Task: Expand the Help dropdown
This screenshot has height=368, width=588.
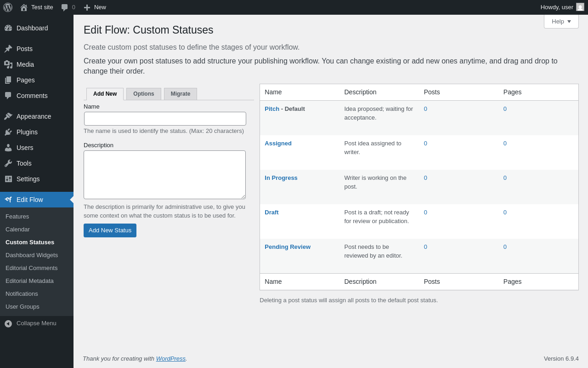Action: (561, 21)
